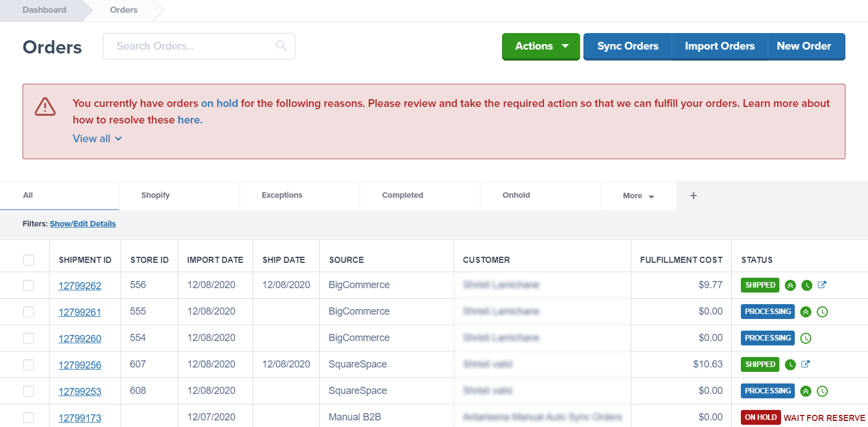The image size is (868, 427).
Task: Expand View all on-hold reasons
Action: [97, 139]
